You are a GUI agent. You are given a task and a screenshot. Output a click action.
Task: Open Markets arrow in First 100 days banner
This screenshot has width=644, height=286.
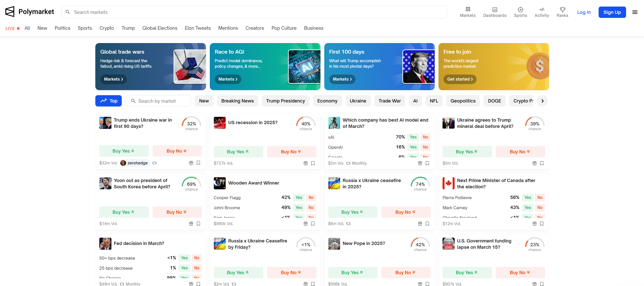(342, 79)
